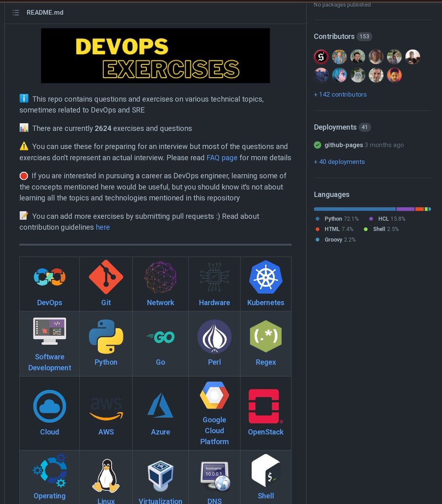Click the Regex hexagon icon
Image resolution: width=442 pixels, height=504 pixels.
(x=266, y=336)
